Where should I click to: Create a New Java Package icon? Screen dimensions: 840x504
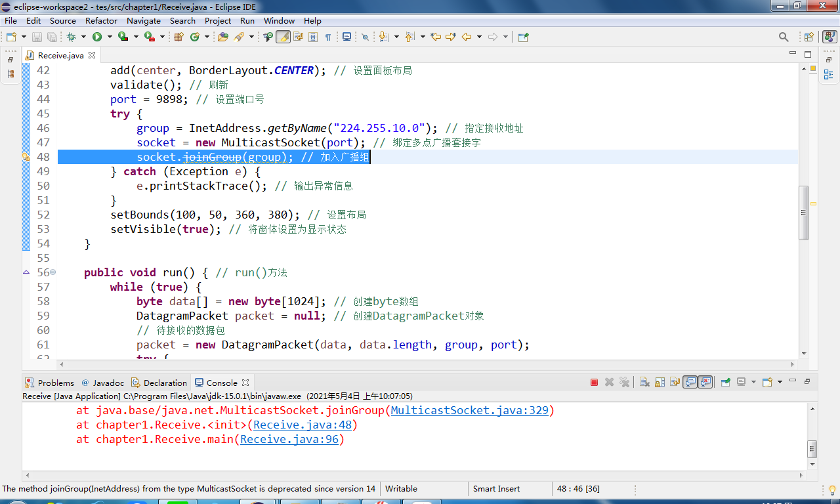(x=178, y=37)
